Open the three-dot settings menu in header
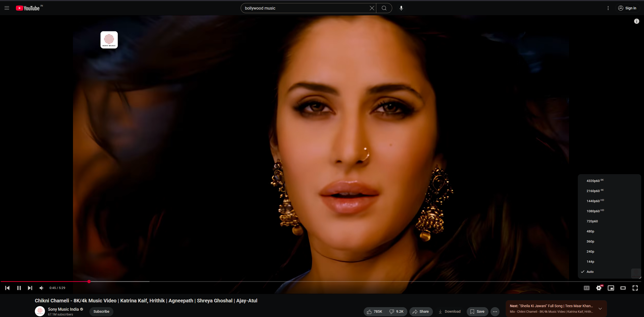The height and width of the screenshot is (317, 644). click(x=608, y=8)
